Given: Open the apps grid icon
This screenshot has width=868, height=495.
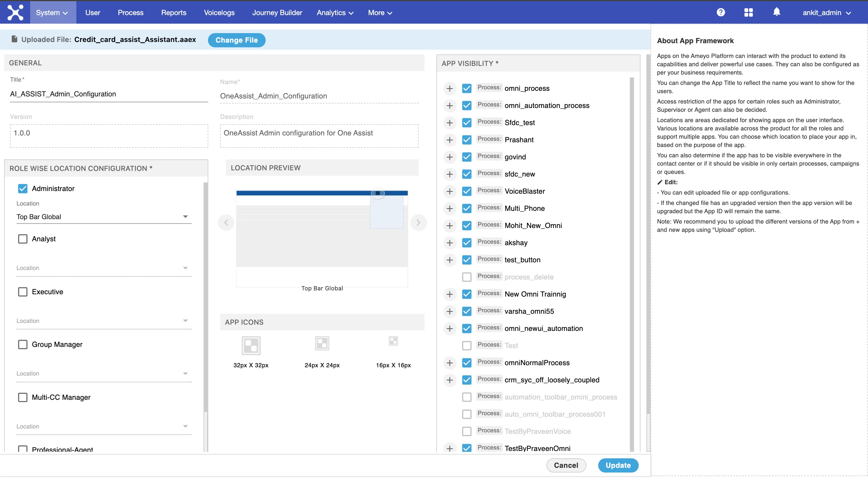Looking at the screenshot, I should pyautogui.click(x=748, y=13).
